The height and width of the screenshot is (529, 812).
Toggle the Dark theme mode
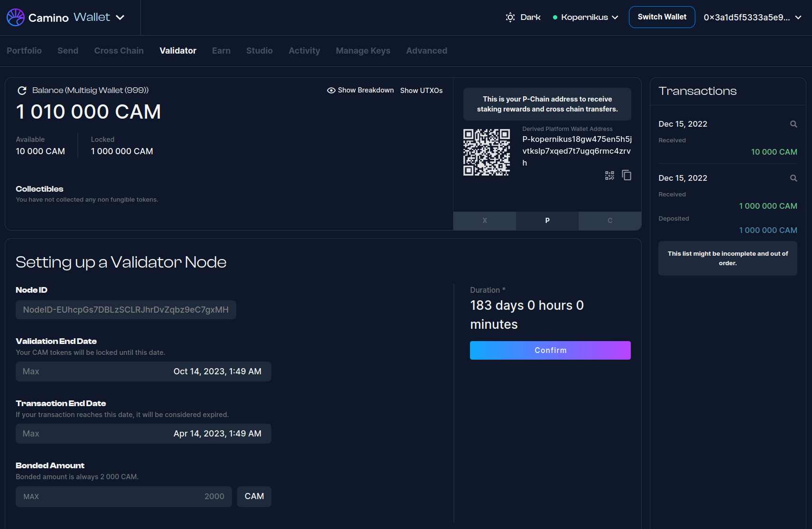(x=523, y=18)
